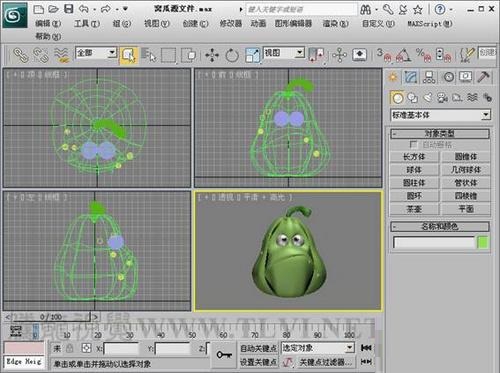Redo the last scene operation

pos(106,9)
